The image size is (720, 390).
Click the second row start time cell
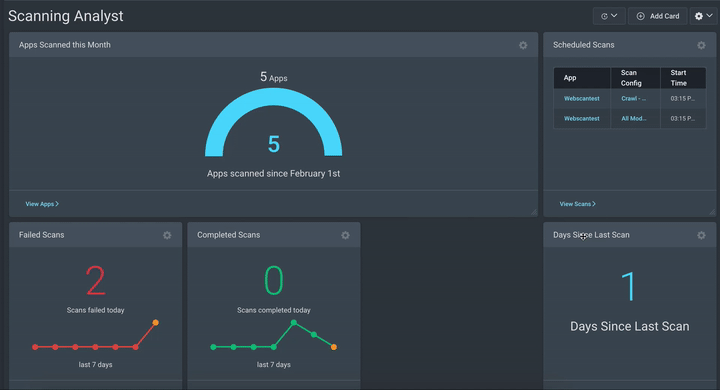coord(683,119)
